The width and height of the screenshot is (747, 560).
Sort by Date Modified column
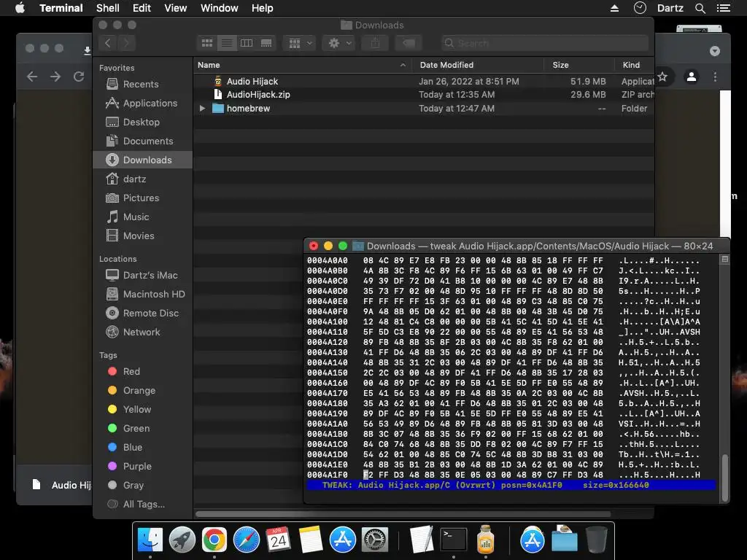tap(479, 65)
